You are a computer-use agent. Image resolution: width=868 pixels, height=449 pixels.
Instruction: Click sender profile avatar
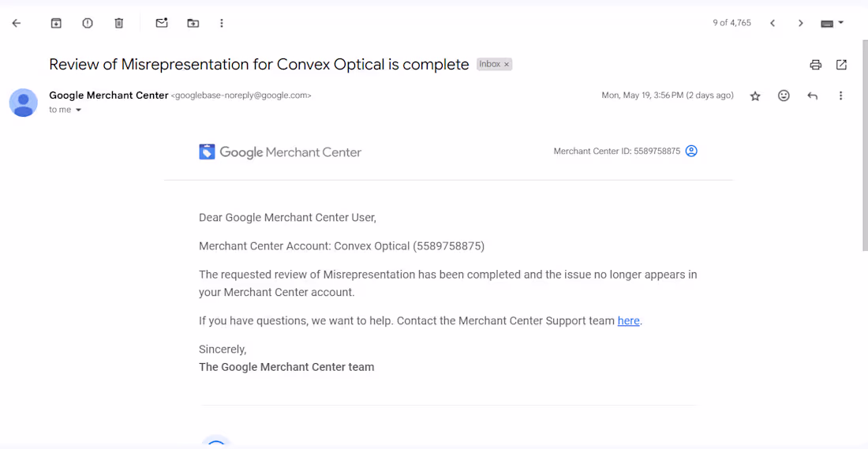click(x=23, y=103)
